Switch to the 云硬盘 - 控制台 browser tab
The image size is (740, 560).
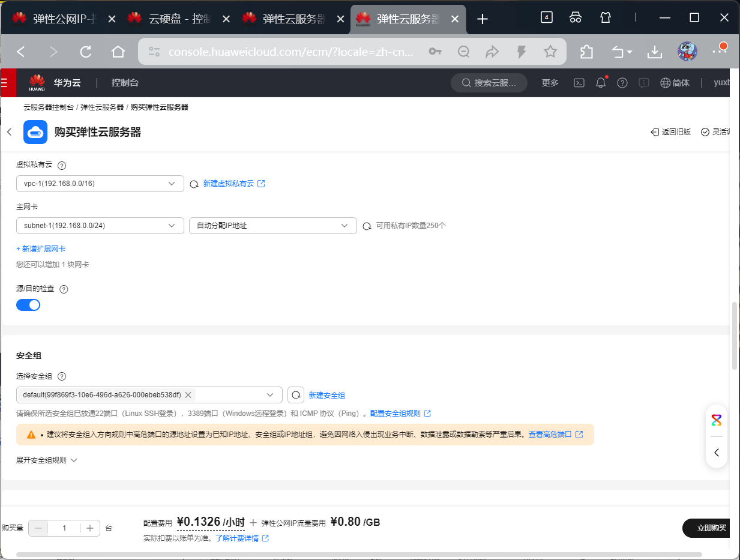[179, 19]
